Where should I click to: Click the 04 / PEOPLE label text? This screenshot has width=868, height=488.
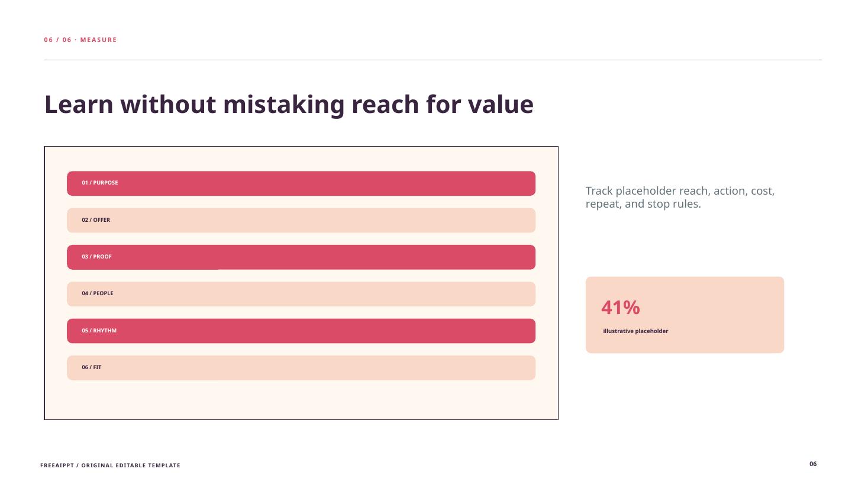[x=98, y=293]
